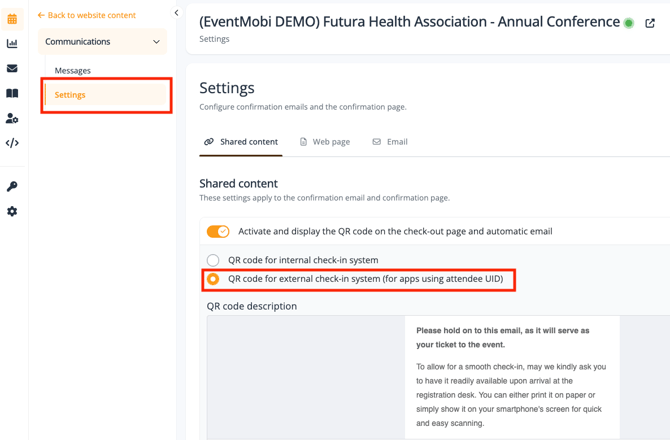Screen dimensions: 670x440
Task: Open the envelope communications icon in sidebar
Action: point(12,68)
